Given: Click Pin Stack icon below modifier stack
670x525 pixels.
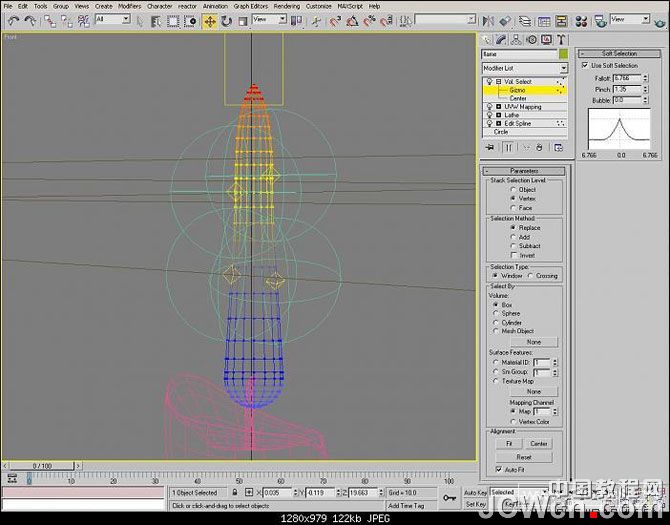Looking at the screenshot, I should (490, 147).
